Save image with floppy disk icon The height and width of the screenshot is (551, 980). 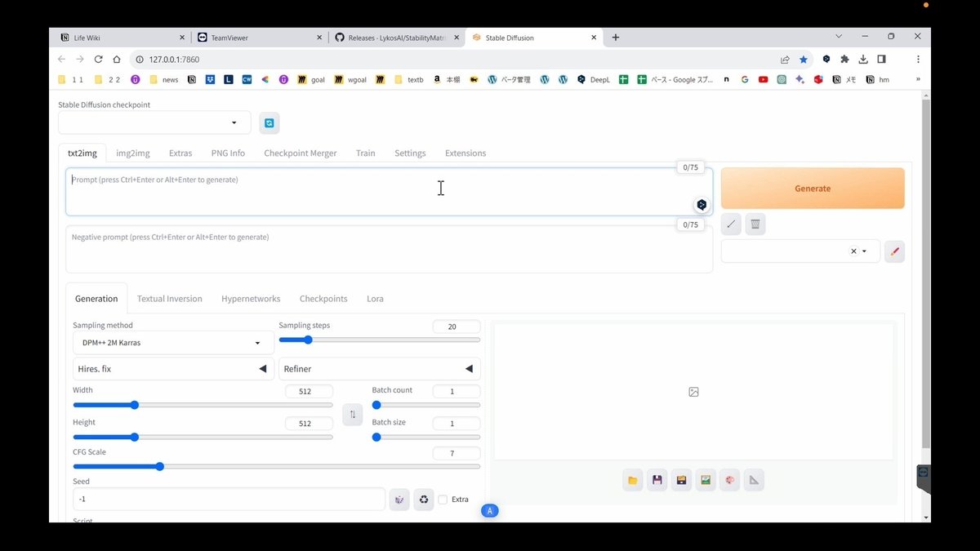pos(657,480)
